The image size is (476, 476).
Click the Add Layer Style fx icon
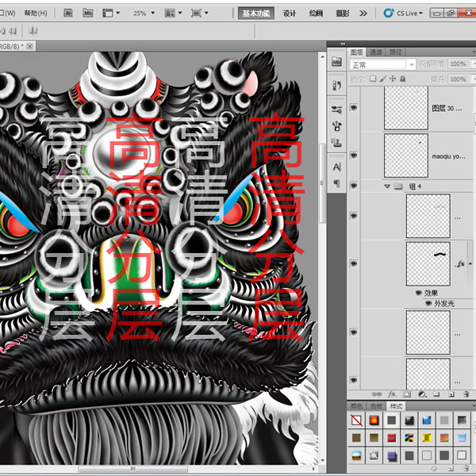(x=392, y=394)
